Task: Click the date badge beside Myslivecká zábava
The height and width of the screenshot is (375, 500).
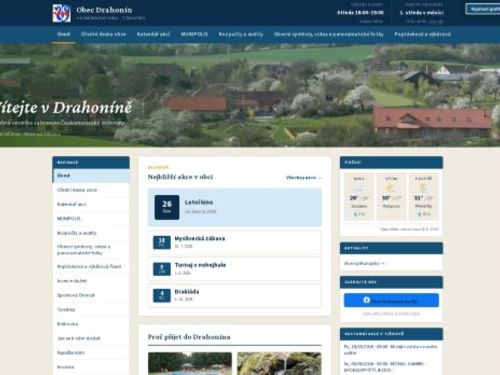Action: pyautogui.click(x=162, y=242)
